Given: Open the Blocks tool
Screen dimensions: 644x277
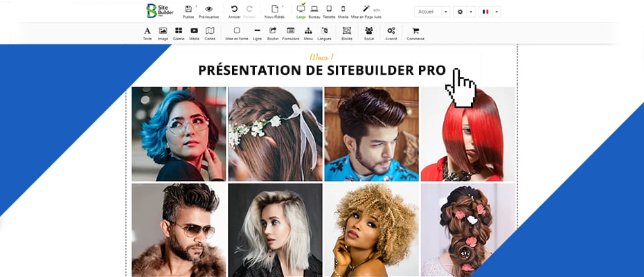Looking at the screenshot, I should point(347,34).
